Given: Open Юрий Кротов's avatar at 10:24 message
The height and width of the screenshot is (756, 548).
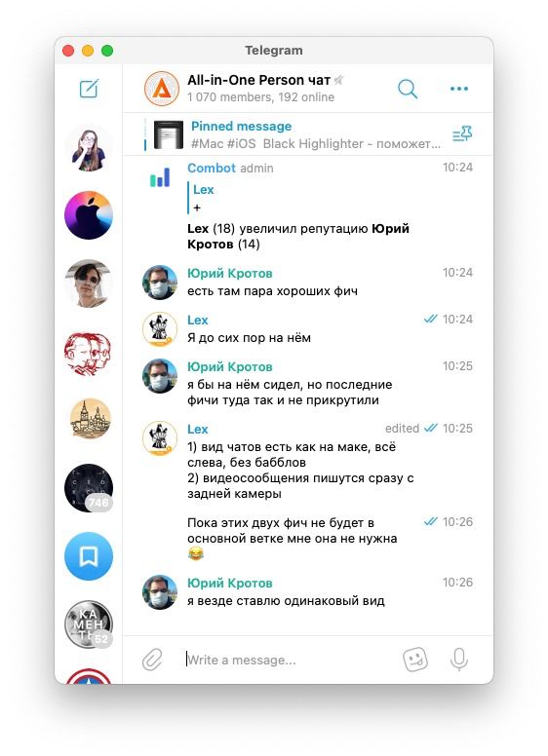Looking at the screenshot, I should click(x=160, y=283).
